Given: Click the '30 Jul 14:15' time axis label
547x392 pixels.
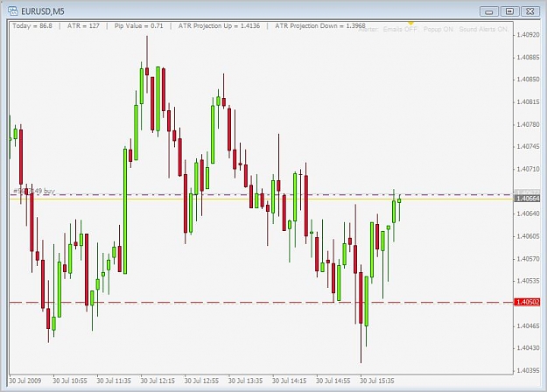Looking at the screenshot, I should tap(289, 381).
